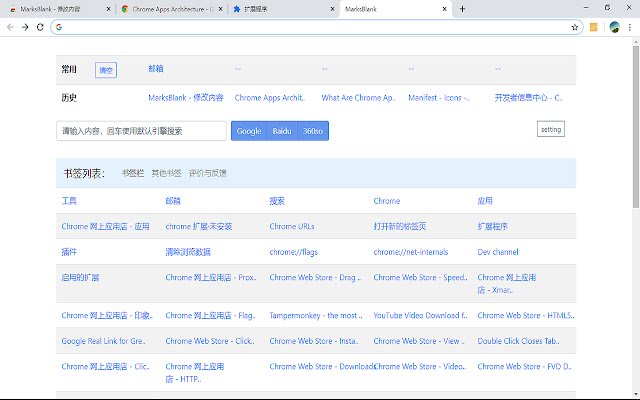Select the 书签栏 bookmark tab

pyautogui.click(x=133, y=173)
